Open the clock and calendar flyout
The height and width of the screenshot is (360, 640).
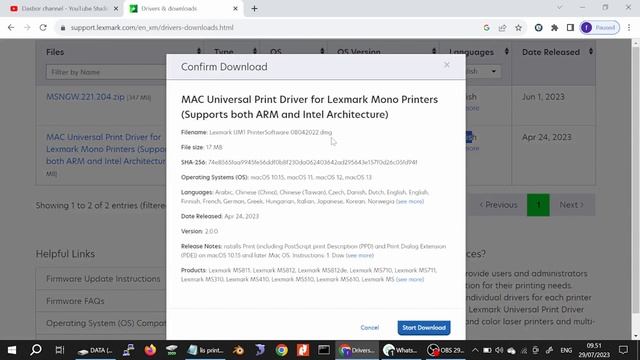point(594,350)
